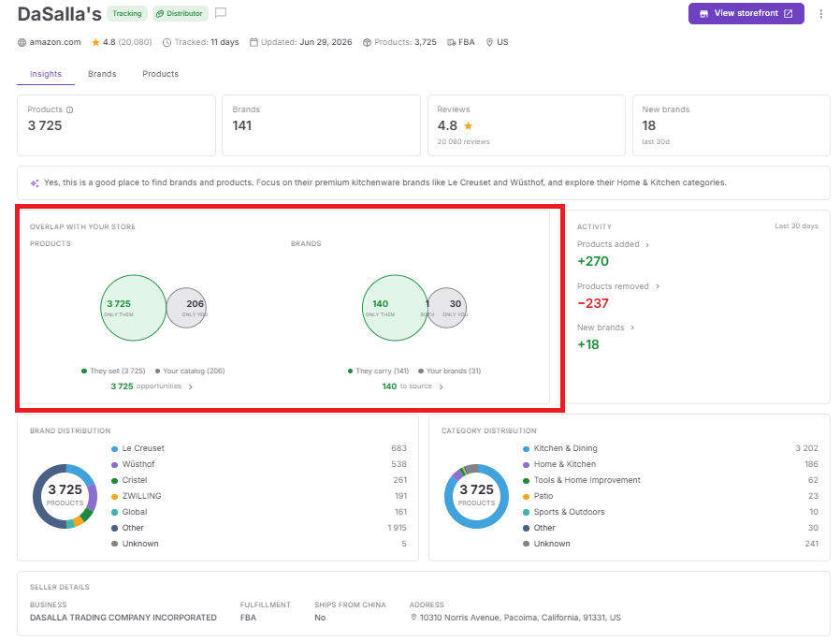
Task: Open the comment speech bubble icon
Action: click(220, 13)
